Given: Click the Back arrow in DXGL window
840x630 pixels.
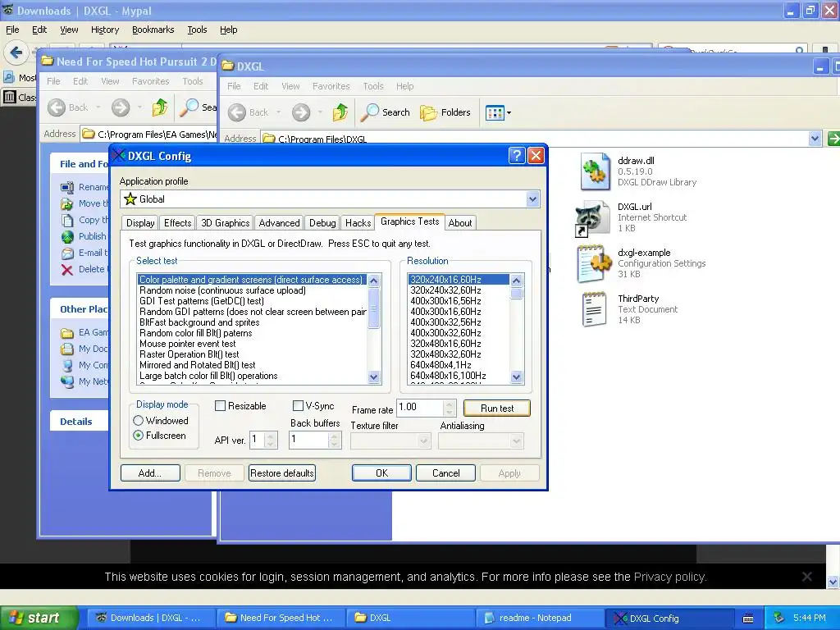Looking at the screenshot, I should pyautogui.click(x=237, y=112).
